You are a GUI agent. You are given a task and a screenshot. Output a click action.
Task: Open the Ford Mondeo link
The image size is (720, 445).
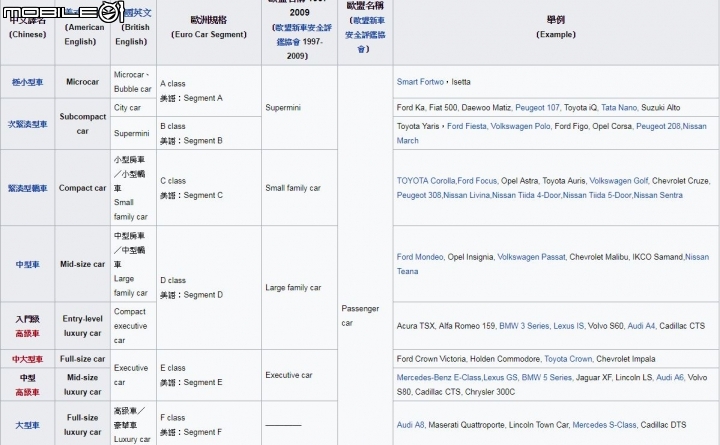(420, 257)
